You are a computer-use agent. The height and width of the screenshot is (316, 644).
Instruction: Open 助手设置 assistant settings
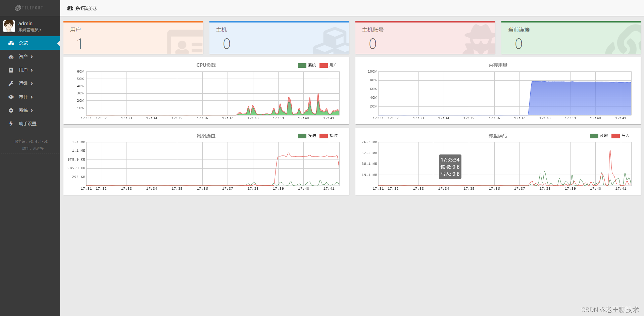30,124
